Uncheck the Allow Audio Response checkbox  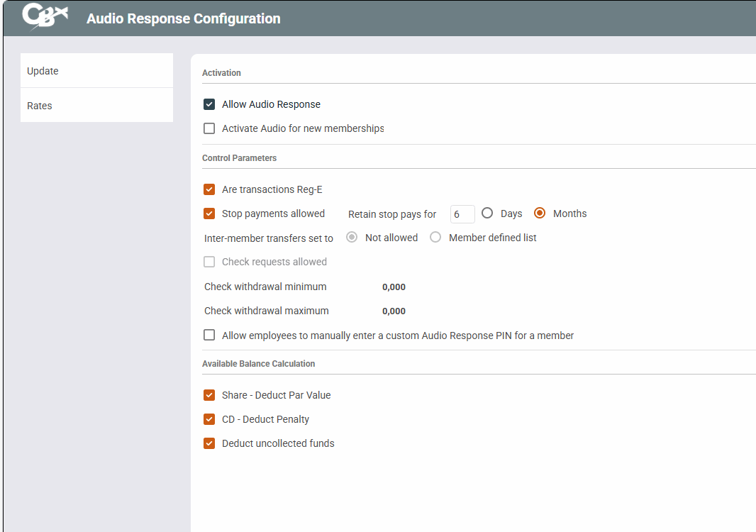(x=209, y=104)
